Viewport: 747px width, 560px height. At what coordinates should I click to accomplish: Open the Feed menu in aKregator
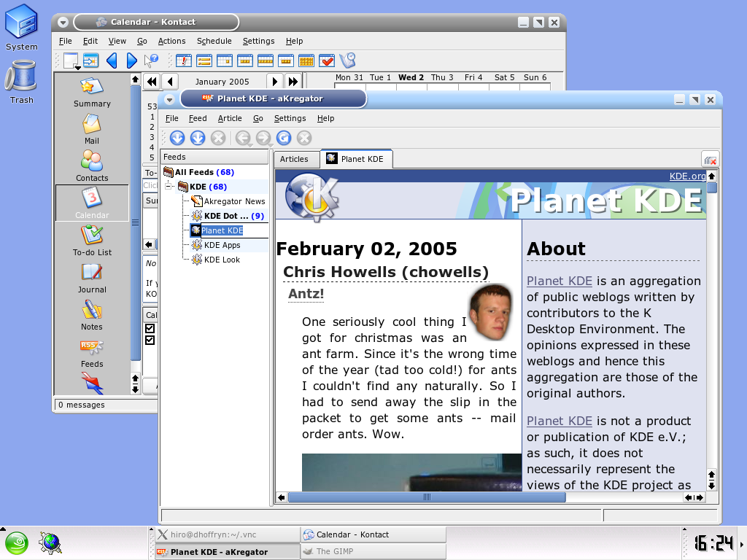coord(197,118)
